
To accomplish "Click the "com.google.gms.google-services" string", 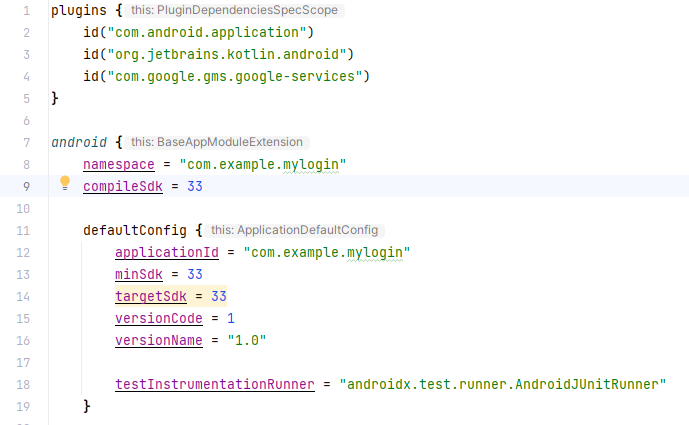I will [x=235, y=76].
